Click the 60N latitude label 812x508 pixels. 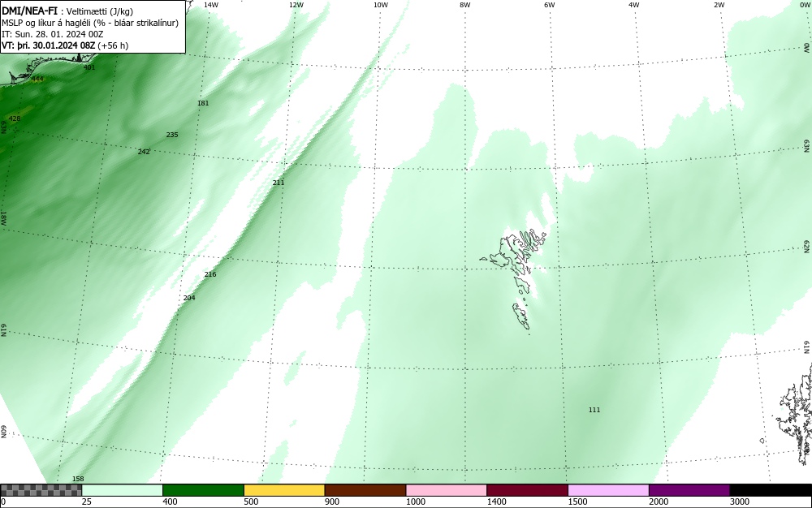[x=3, y=432]
